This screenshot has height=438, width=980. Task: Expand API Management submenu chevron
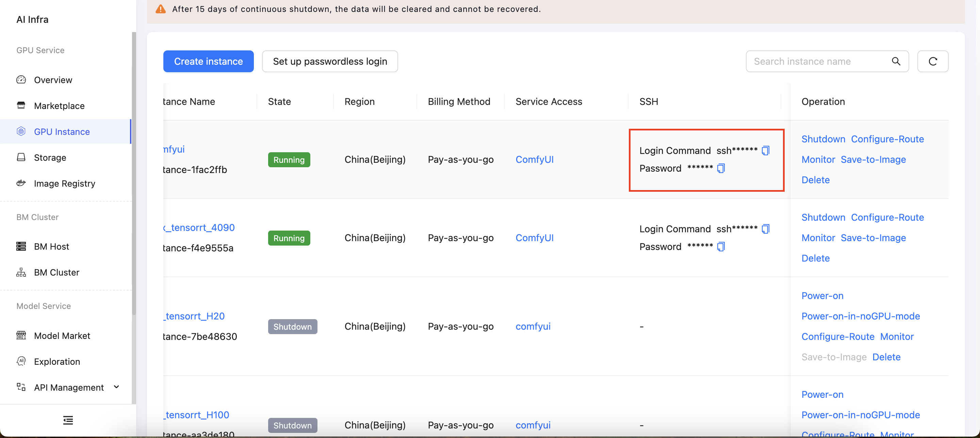pyautogui.click(x=117, y=387)
